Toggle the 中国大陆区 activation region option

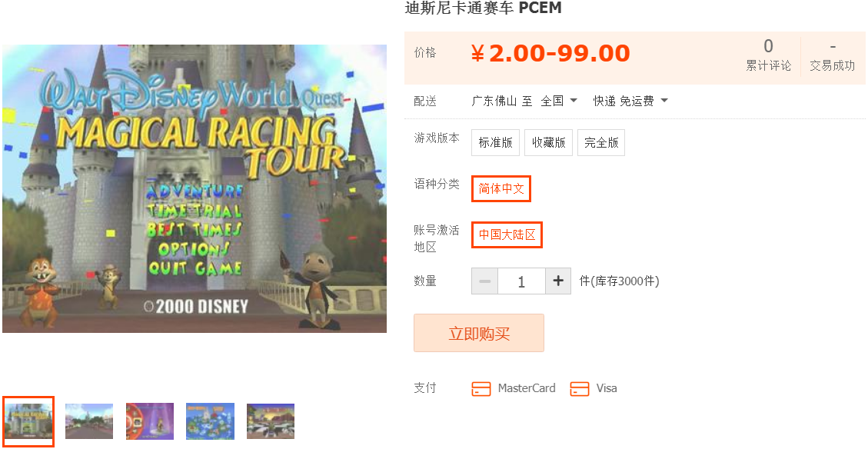(507, 234)
